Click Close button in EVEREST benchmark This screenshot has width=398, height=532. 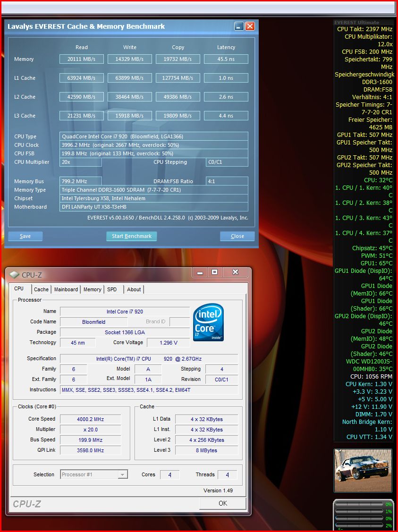click(237, 236)
